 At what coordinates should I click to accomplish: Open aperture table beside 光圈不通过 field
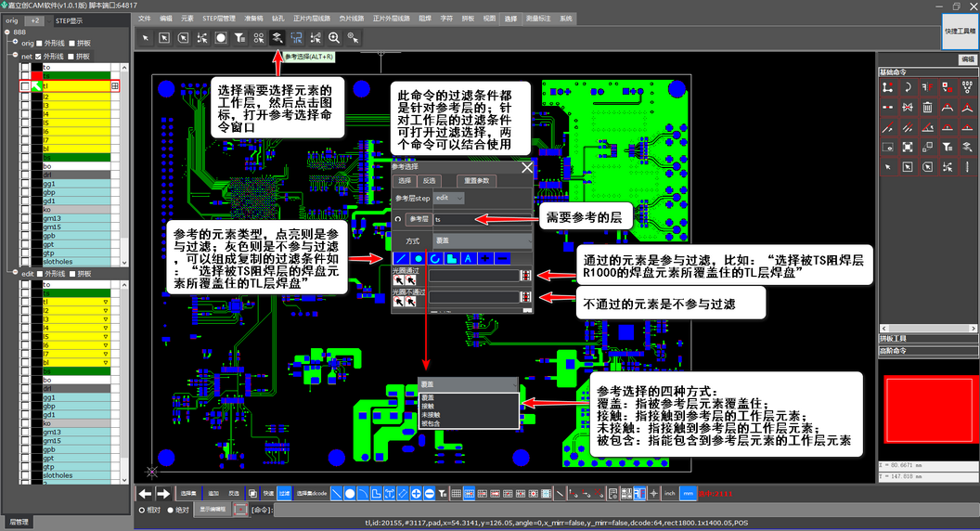click(x=525, y=297)
